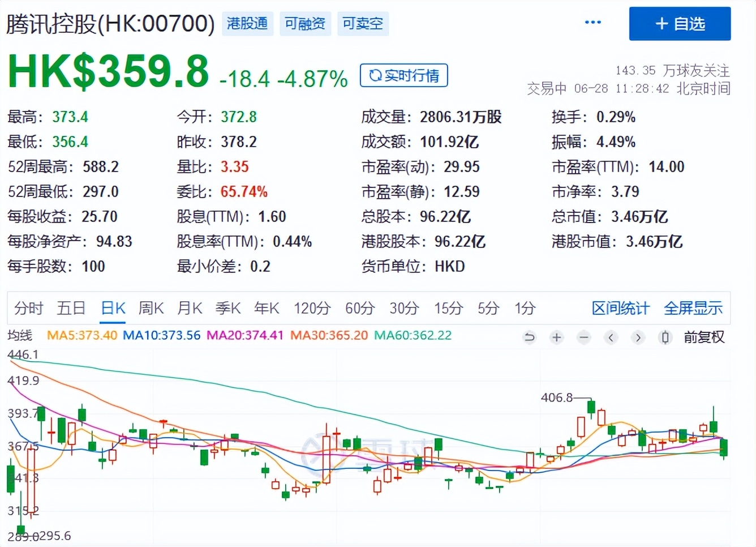
Task: Click the MA30:365.20 indicator label
Action: (x=329, y=335)
